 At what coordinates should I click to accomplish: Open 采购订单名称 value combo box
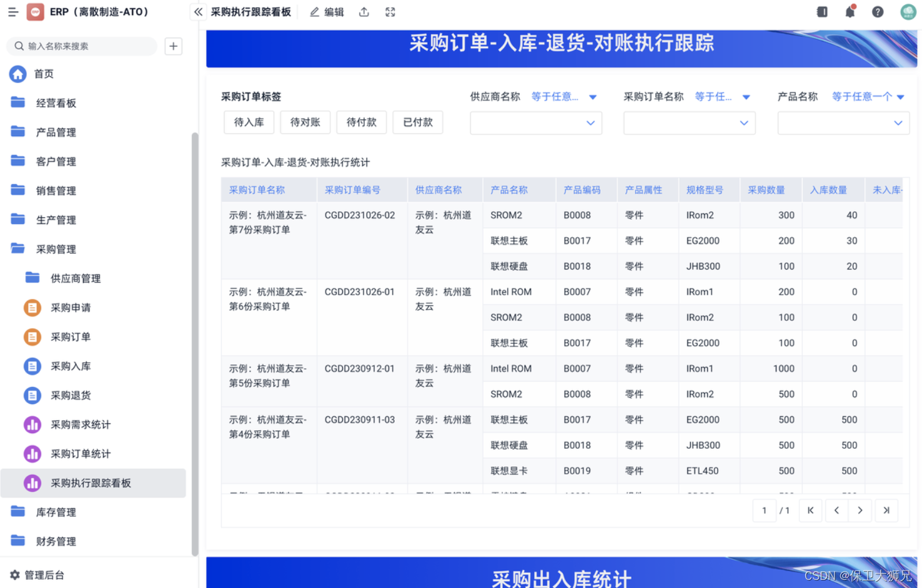(x=690, y=123)
